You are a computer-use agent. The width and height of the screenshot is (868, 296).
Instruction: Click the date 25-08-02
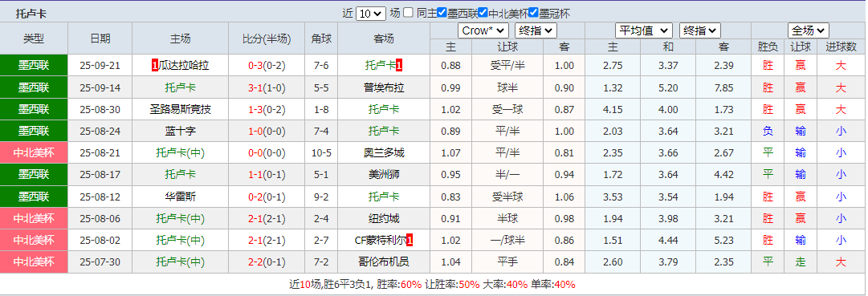(x=100, y=241)
